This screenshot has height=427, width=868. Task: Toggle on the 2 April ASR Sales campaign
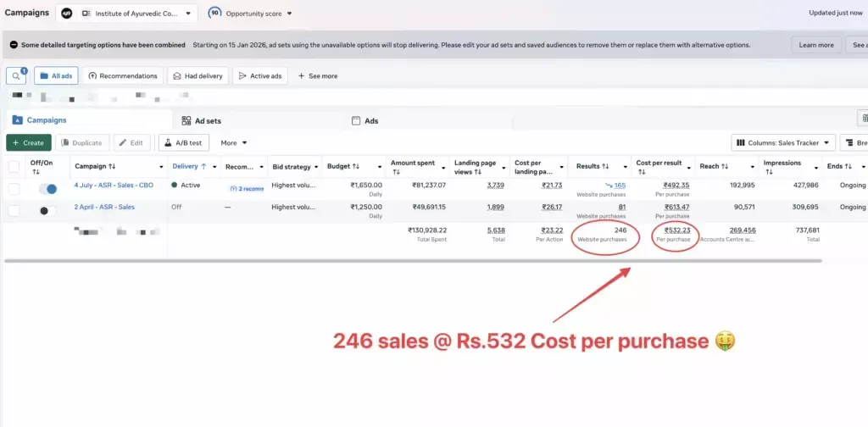pyautogui.click(x=47, y=211)
